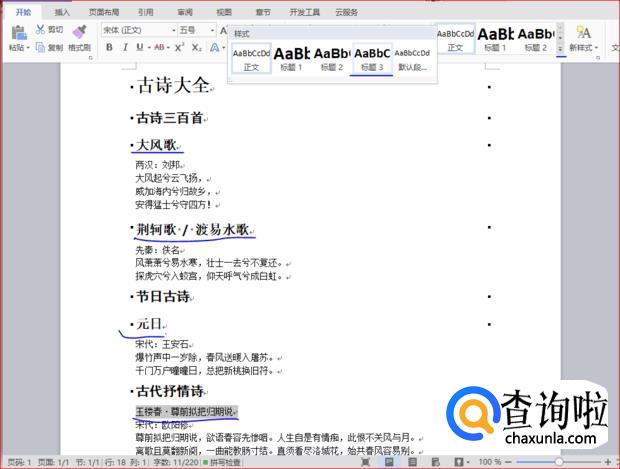
Task: Click the Copy (复制) icon
Action: pos(40,47)
